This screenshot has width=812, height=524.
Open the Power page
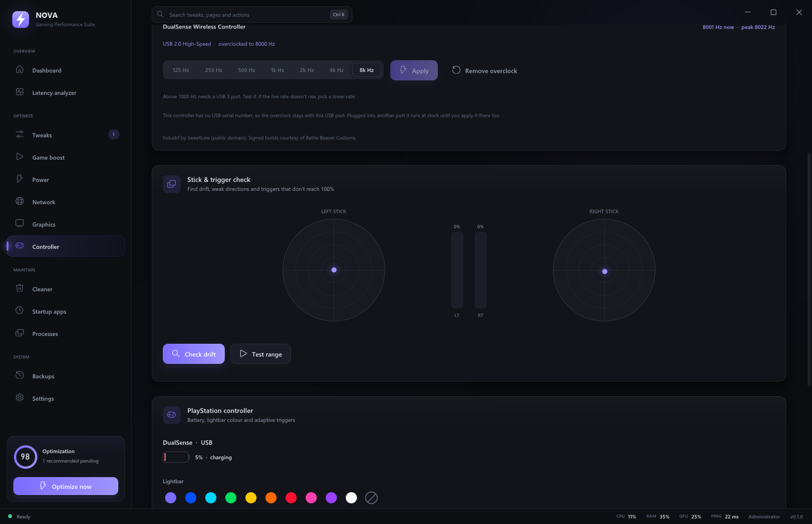[x=66, y=180]
